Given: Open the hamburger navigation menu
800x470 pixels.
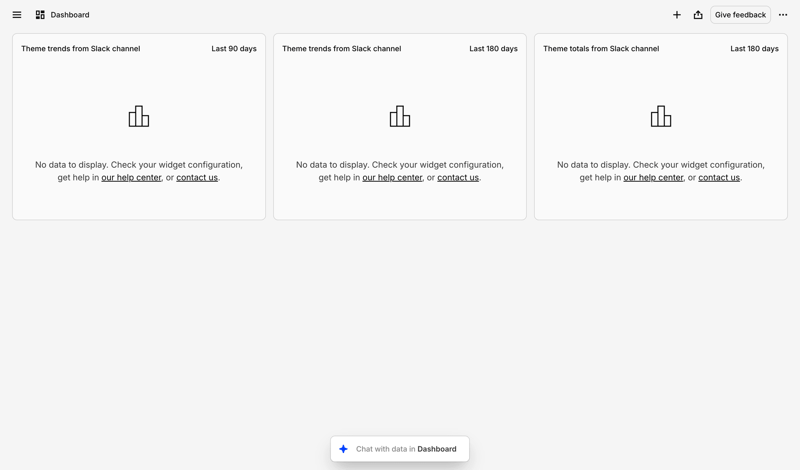Looking at the screenshot, I should [17, 15].
